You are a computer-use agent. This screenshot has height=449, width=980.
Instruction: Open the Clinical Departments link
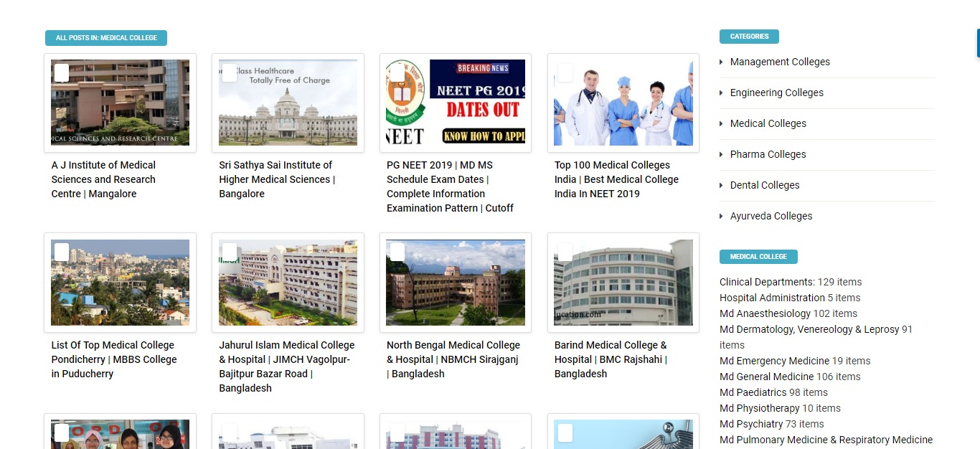click(767, 282)
